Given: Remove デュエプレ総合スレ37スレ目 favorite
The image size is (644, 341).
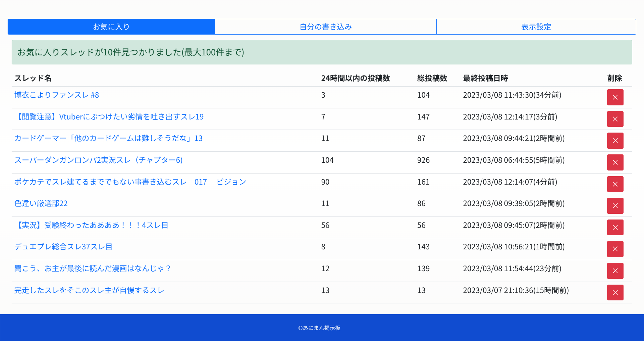Looking at the screenshot, I should [615, 249].
